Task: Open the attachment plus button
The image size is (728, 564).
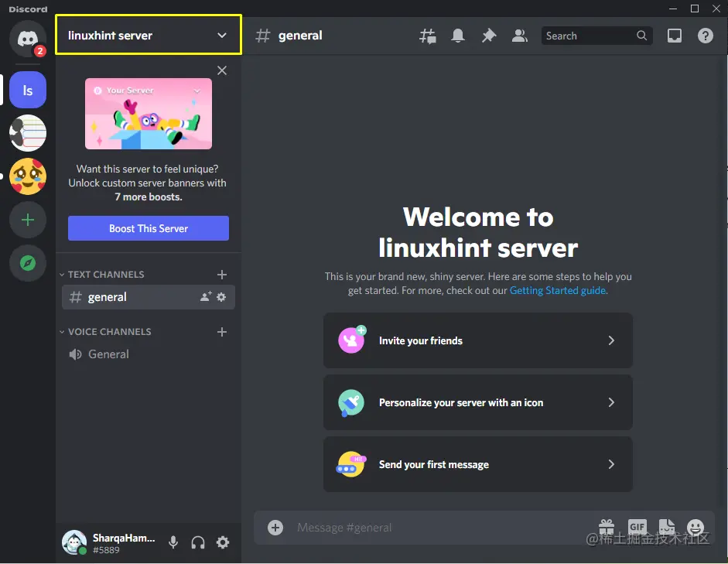Action: point(275,528)
